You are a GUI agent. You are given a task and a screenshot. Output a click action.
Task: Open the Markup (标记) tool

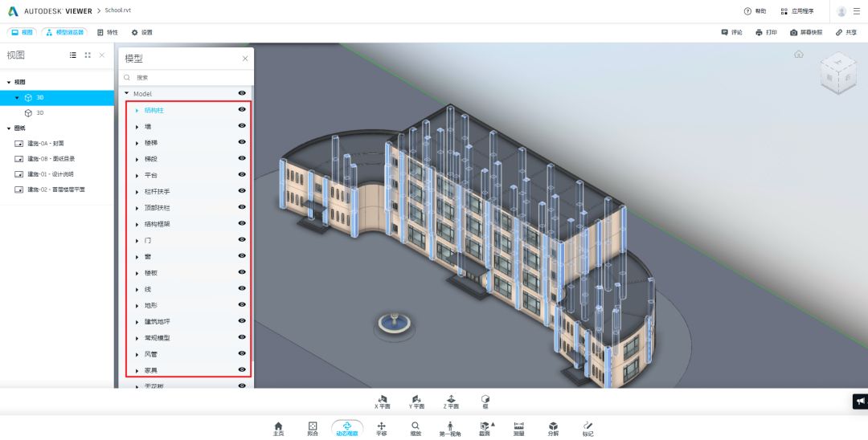click(588, 429)
